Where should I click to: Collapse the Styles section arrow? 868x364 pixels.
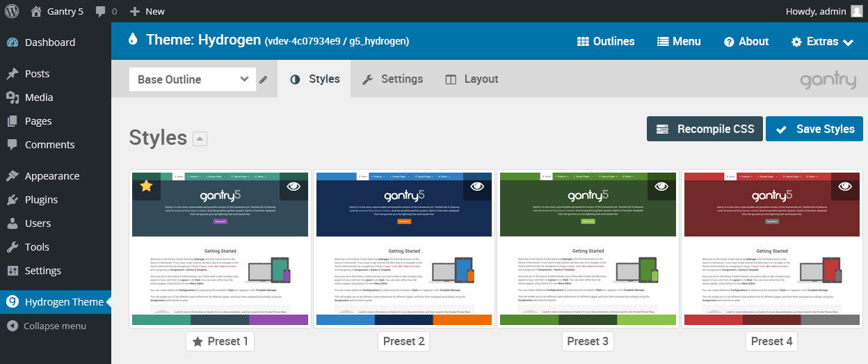click(x=200, y=139)
